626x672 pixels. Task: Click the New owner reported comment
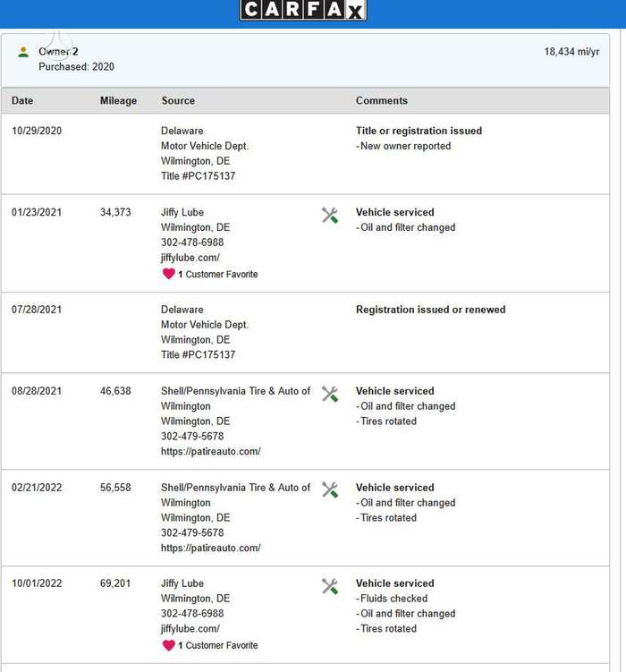403,146
